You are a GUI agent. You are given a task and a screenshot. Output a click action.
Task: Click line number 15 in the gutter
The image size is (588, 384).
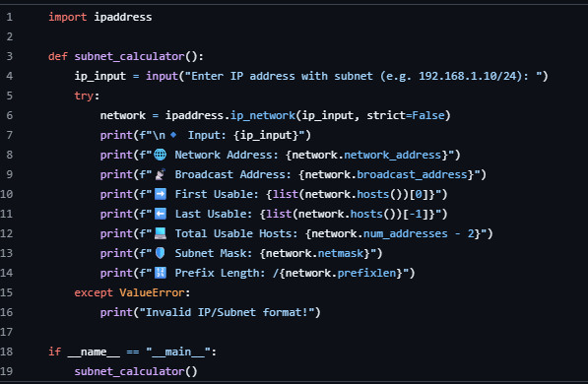(6, 292)
